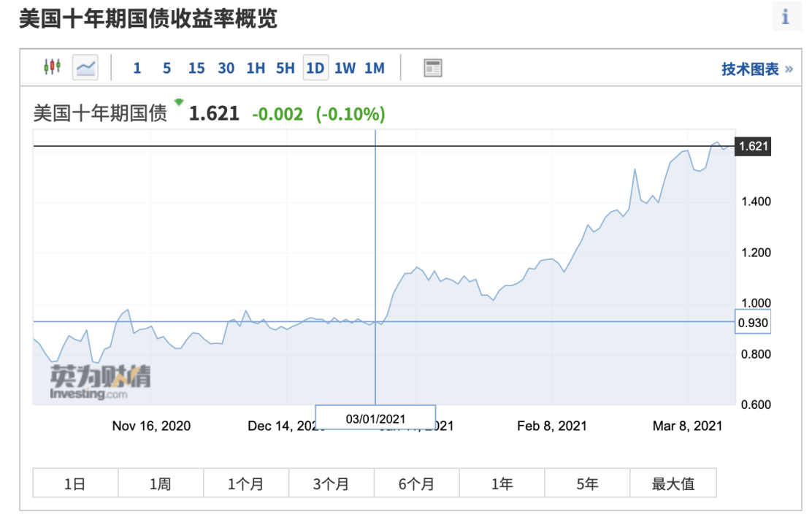Click the 0.930 crosshair value label
The width and height of the screenshot is (812, 517).
tap(753, 322)
